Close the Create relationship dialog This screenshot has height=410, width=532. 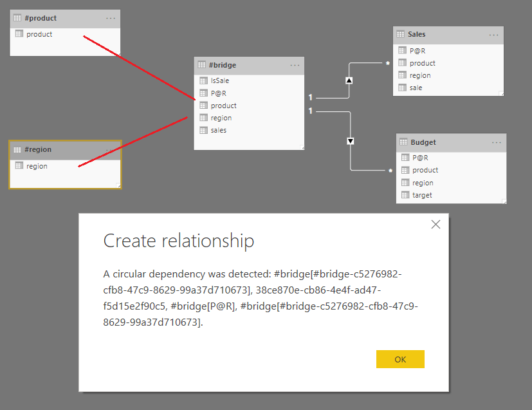pos(436,225)
